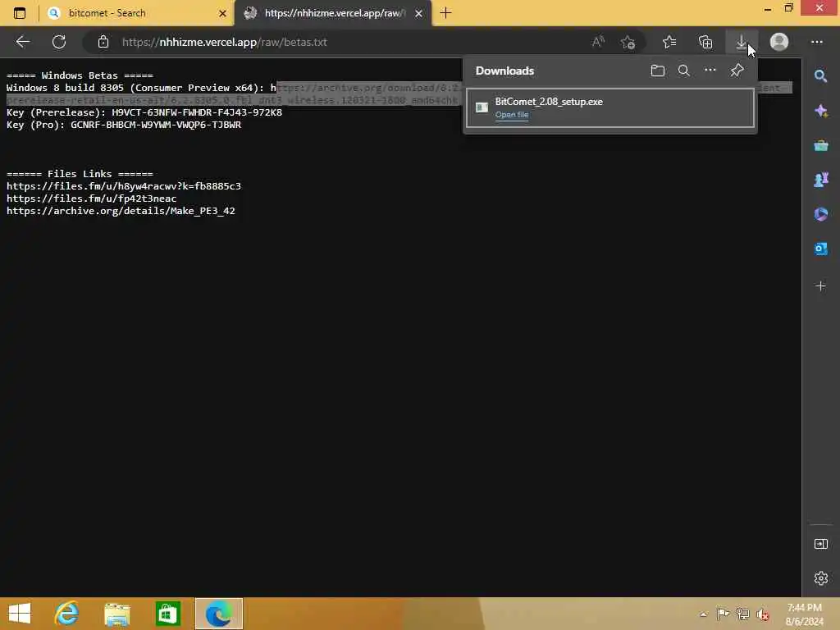Screen dimensions: 840x630
Task: Close the nhhizme.vercel.app tab
Action: (418, 13)
